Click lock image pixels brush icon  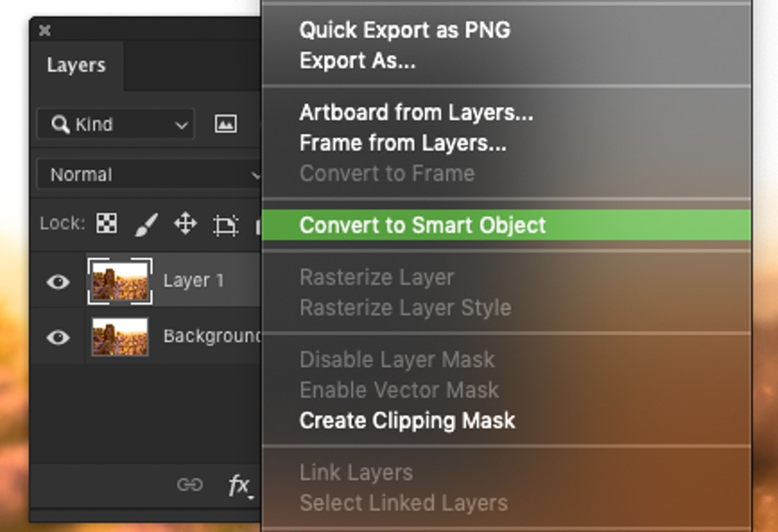coord(146,224)
